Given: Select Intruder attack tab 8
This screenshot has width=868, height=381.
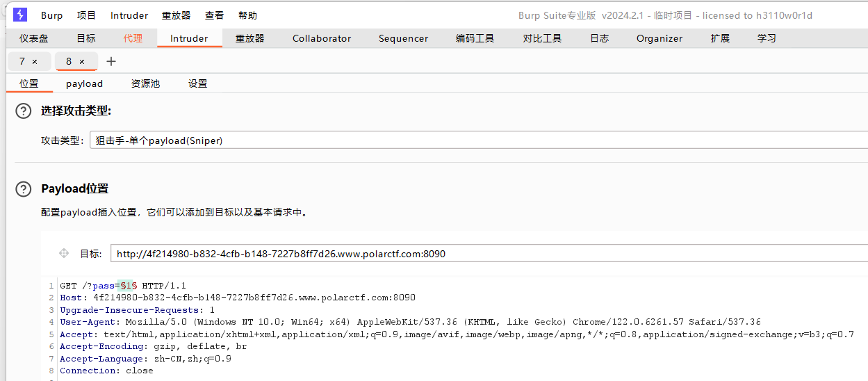Looking at the screenshot, I should [68, 61].
